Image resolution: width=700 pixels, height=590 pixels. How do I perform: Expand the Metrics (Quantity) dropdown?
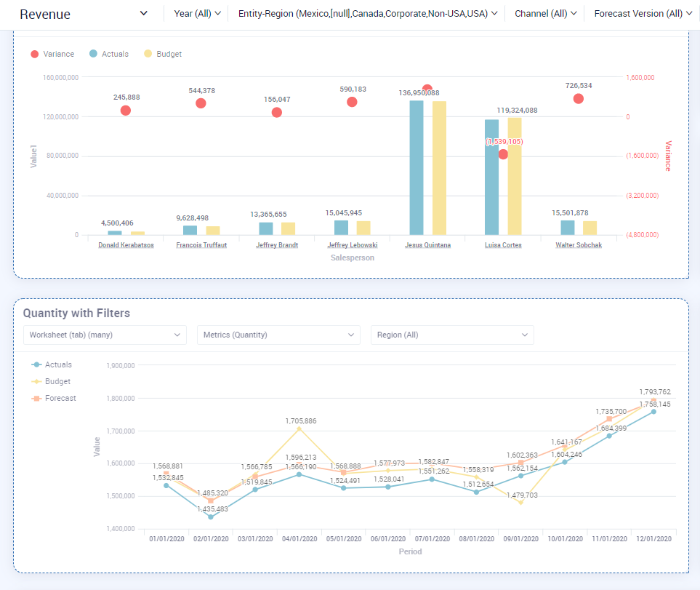tap(278, 335)
